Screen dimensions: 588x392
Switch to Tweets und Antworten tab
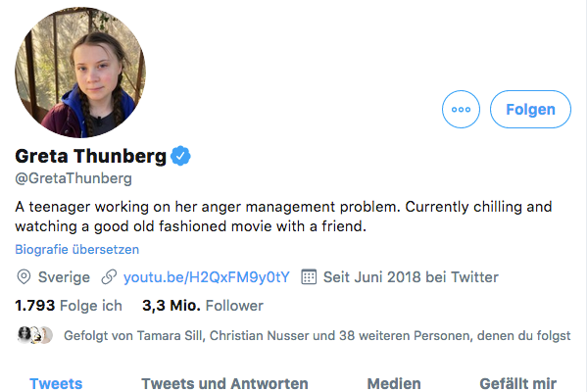[x=224, y=383]
